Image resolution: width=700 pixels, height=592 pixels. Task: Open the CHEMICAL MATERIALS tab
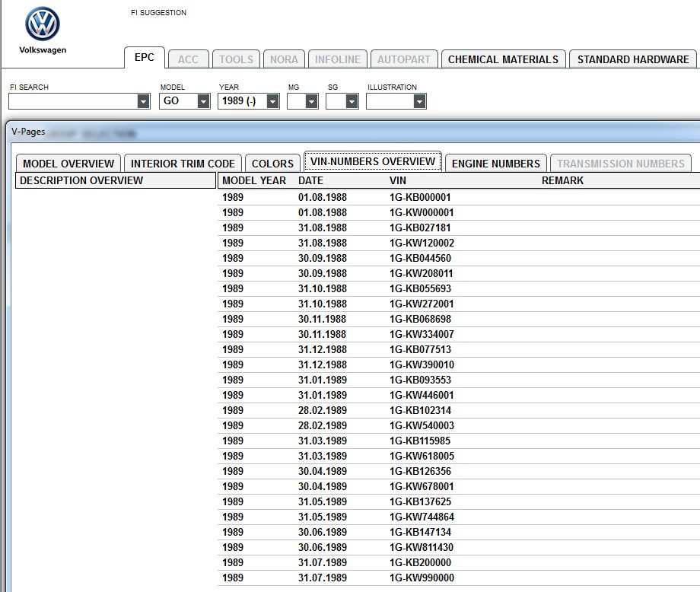(x=503, y=59)
